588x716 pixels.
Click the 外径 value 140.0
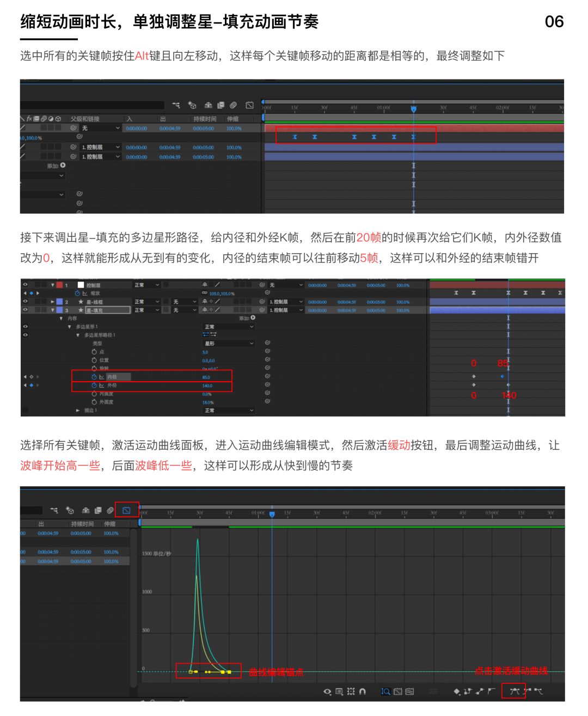[207, 385]
